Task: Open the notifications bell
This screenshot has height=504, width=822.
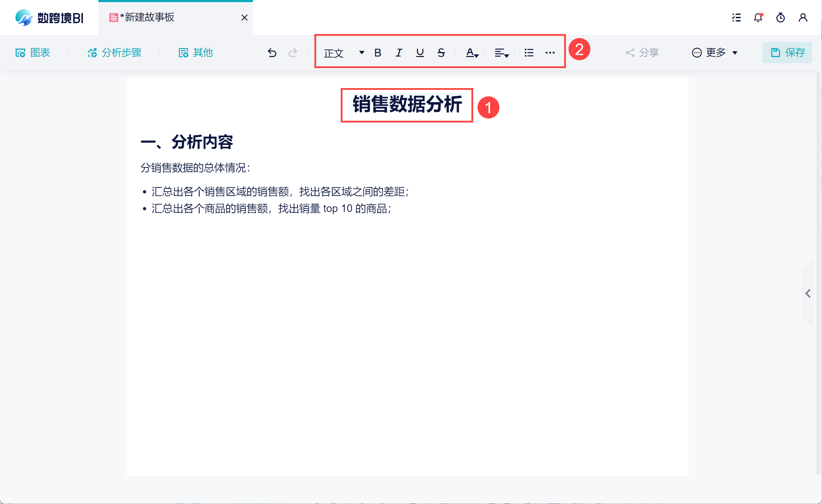Action: pyautogui.click(x=758, y=18)
